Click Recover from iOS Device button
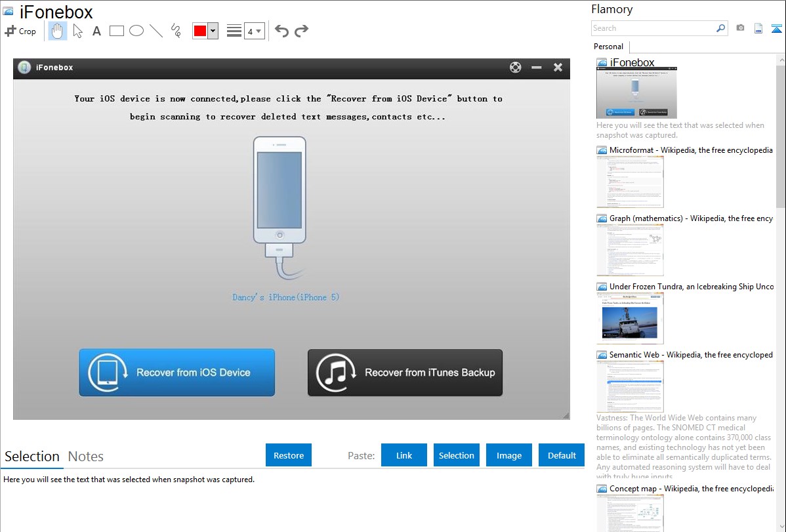This screenshot has height=532, width=786. tap(177, 373)
